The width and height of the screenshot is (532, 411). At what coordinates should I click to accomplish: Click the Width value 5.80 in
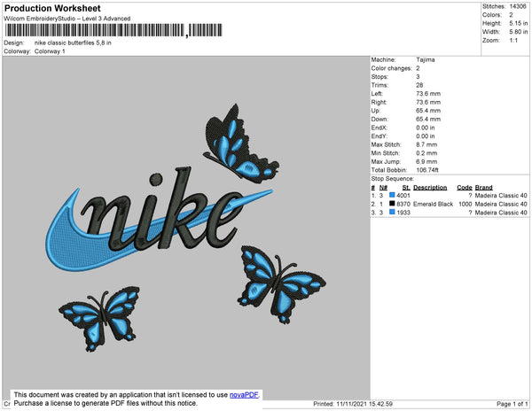(519, 32)
